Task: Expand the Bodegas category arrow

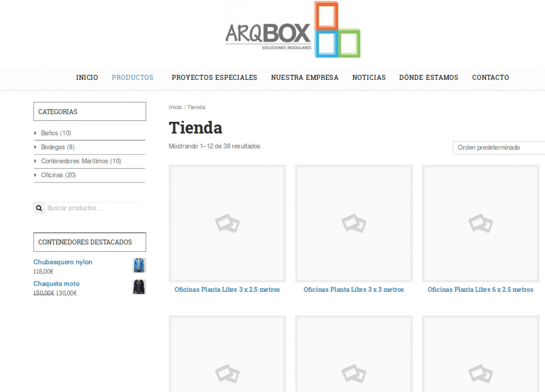Action: [x=36, y=147]
